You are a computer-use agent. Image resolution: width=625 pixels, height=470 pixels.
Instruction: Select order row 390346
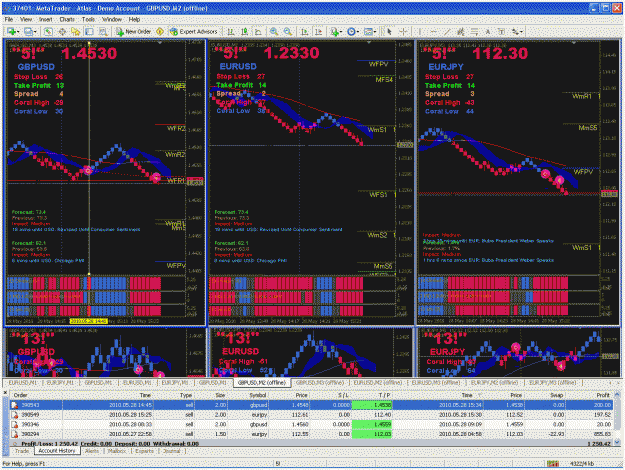(311, 425)
